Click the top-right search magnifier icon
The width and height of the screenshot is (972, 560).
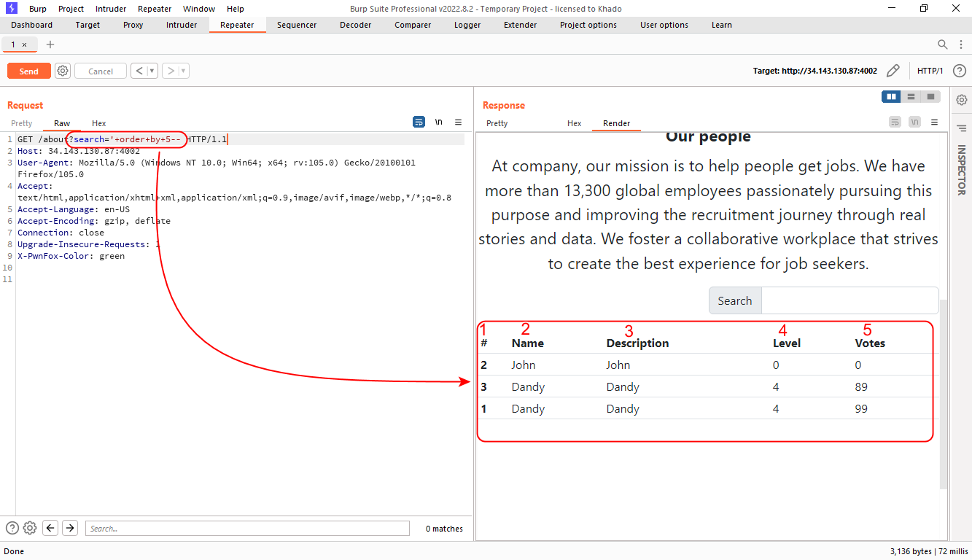(943, 44)
